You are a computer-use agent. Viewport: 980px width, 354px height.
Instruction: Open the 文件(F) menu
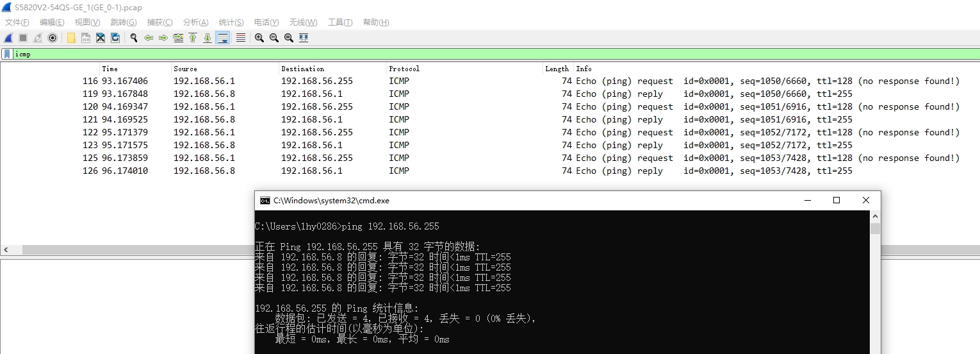[17, 22]
